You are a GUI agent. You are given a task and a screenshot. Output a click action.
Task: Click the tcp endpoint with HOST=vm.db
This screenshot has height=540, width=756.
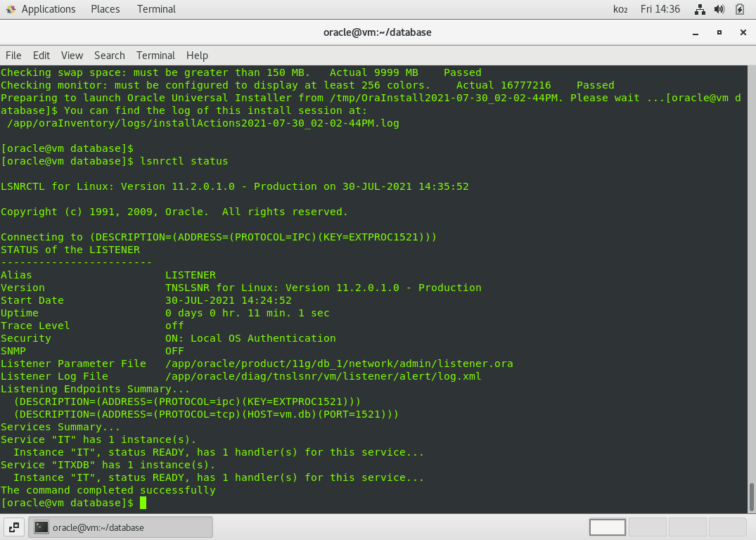206,414
